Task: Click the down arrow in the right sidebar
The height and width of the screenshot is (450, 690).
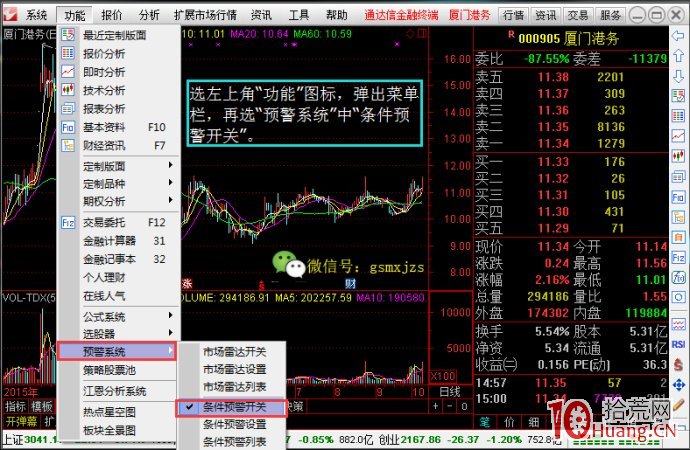Action: [678, 76]
